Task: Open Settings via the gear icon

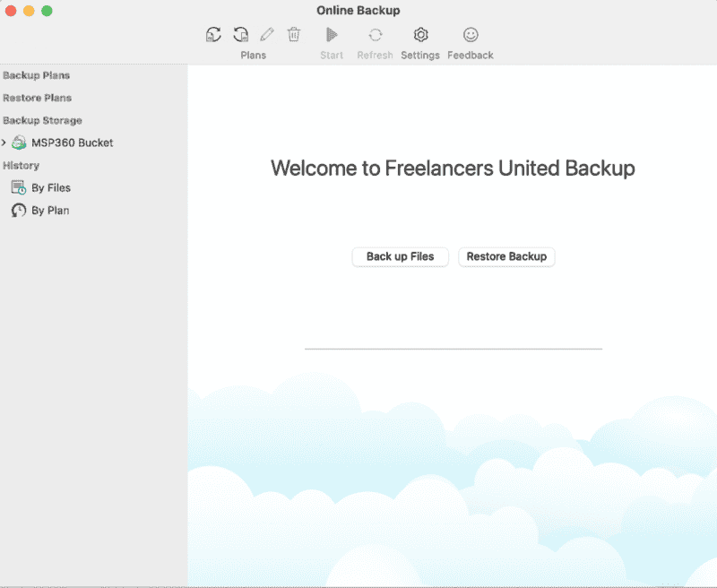Action: 420,34
